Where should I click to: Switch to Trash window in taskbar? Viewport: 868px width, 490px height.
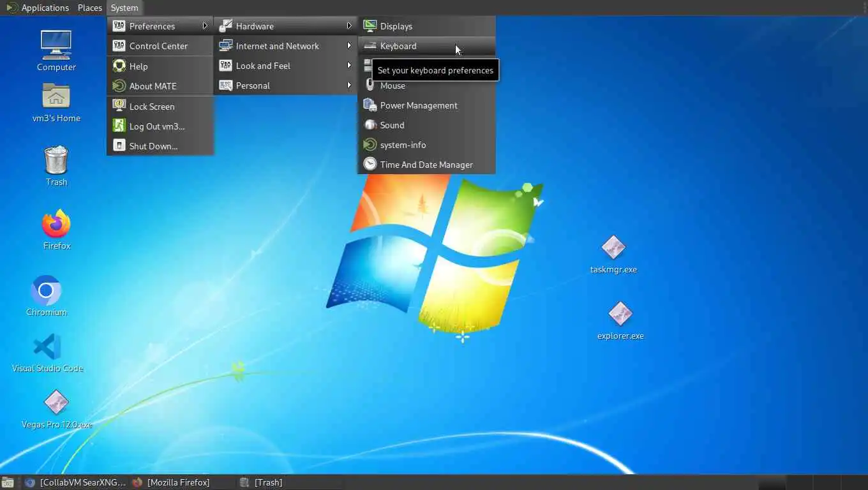pos(288,482)
